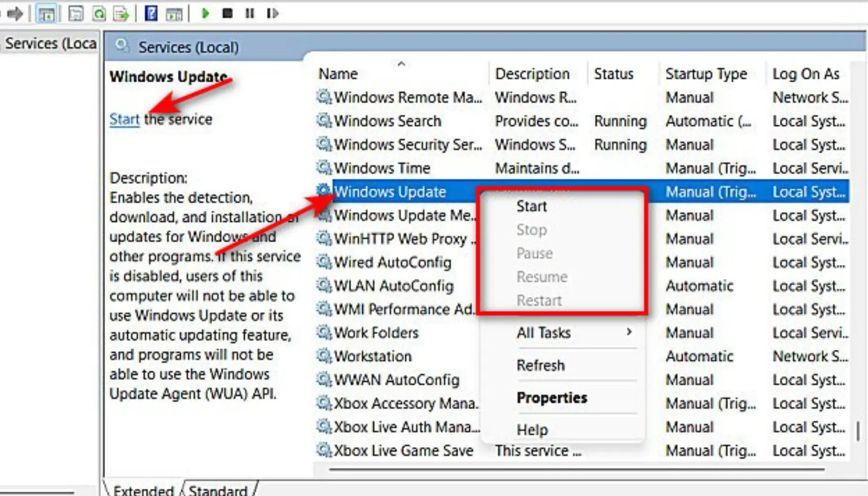Select Services (Local) in the console tree

coord(50,44)
